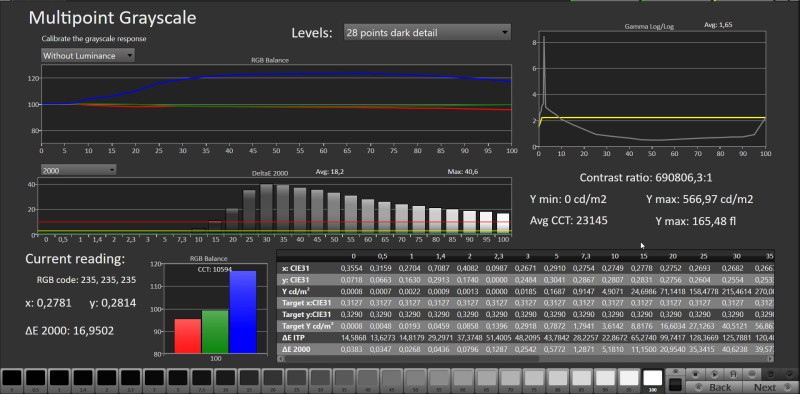Open the Levels 28 points dark detail dropdown

[x=427, y=33]
